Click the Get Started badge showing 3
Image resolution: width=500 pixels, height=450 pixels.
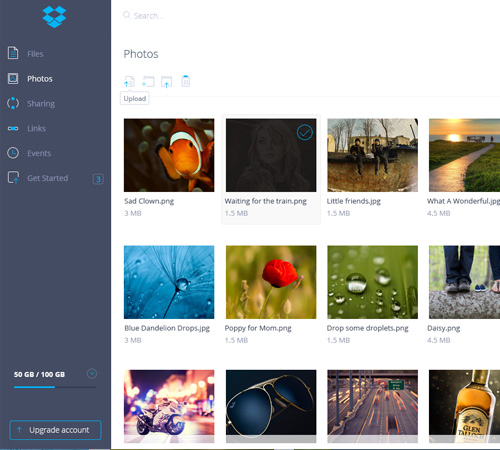point(98,179)
